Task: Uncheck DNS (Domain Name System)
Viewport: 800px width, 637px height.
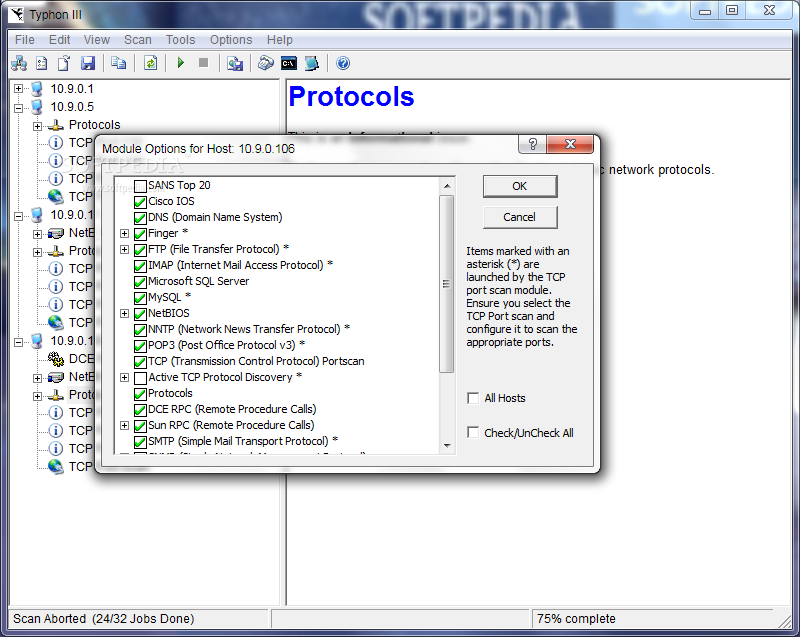Action: tap(140, 218)
